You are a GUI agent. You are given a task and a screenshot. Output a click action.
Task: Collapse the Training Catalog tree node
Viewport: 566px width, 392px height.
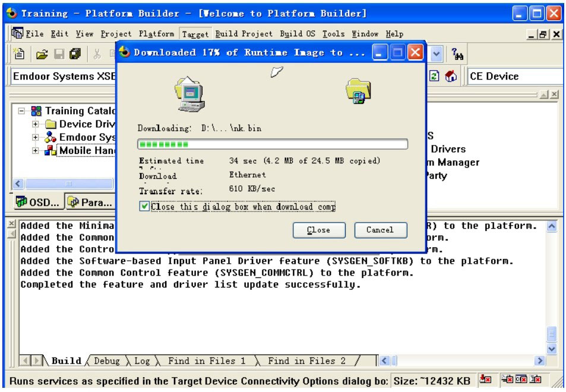(x=21, y=111)
